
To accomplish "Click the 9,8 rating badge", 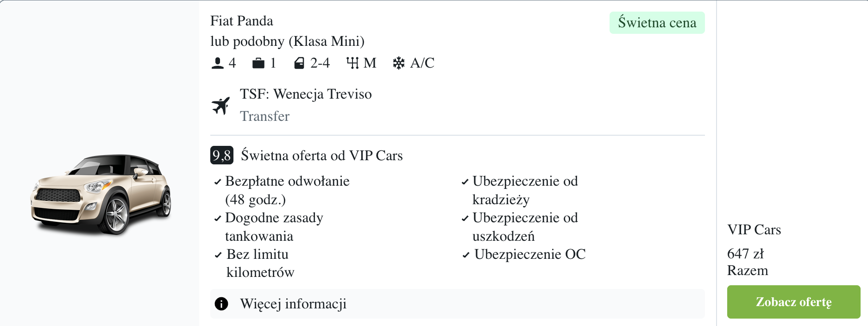I will (221, 156).
